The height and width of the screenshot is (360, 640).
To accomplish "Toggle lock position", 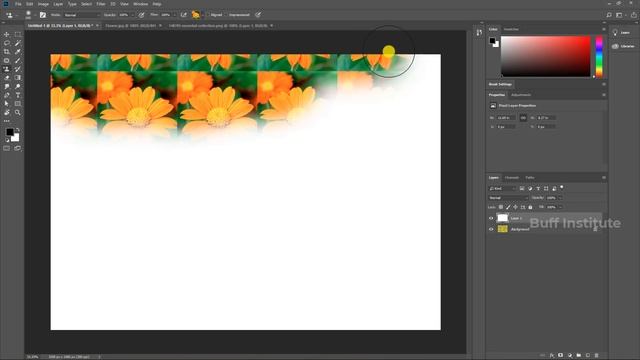I will pyautogui.click(x=516, y=207).
